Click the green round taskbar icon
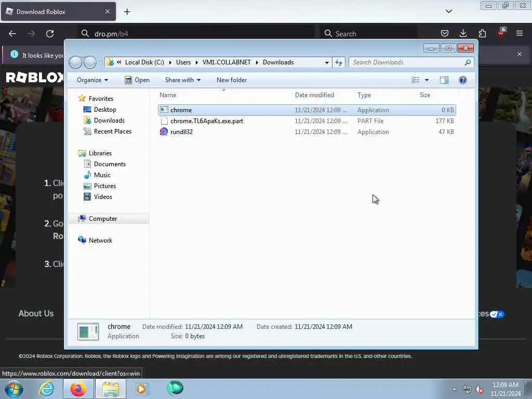The width and height of the screenshot is (532, 399). (x=175, y=388)
